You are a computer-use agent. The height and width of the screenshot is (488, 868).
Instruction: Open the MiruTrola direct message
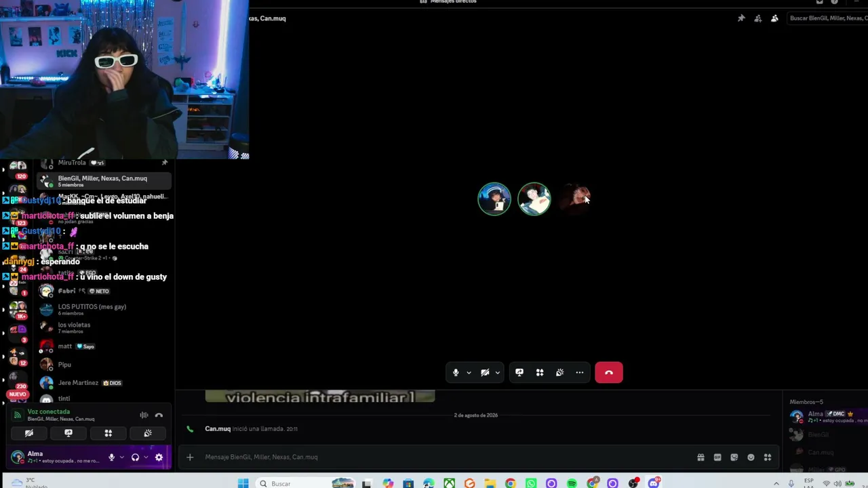pos(103,163)
